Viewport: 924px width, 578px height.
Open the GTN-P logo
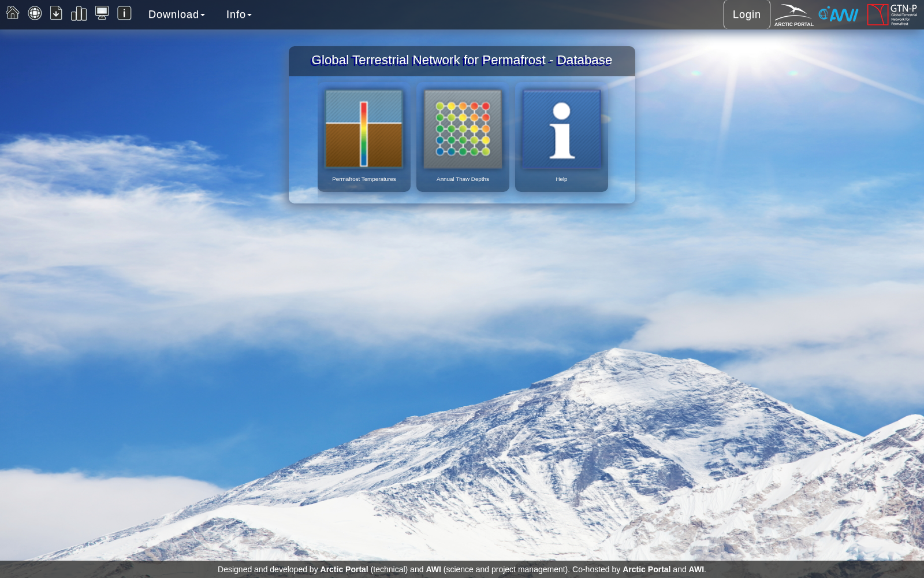(x=892, y=14)
